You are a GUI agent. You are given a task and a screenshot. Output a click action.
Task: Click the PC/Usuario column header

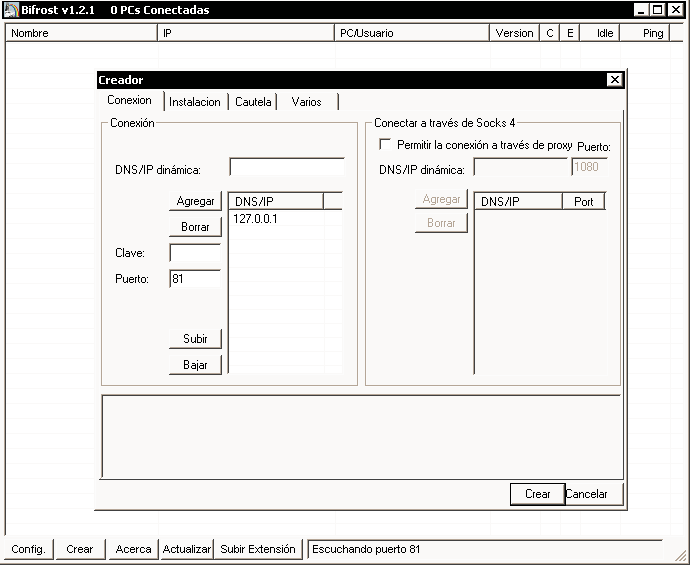411,33
